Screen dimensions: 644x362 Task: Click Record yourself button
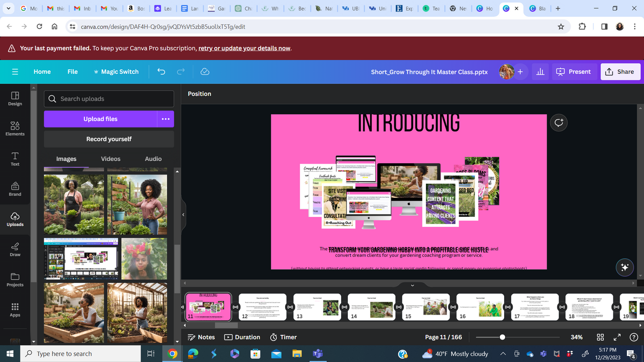click(109, 139)
